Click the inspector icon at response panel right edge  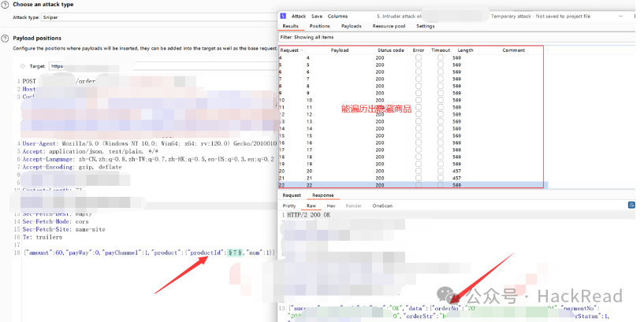pos(630,205)
